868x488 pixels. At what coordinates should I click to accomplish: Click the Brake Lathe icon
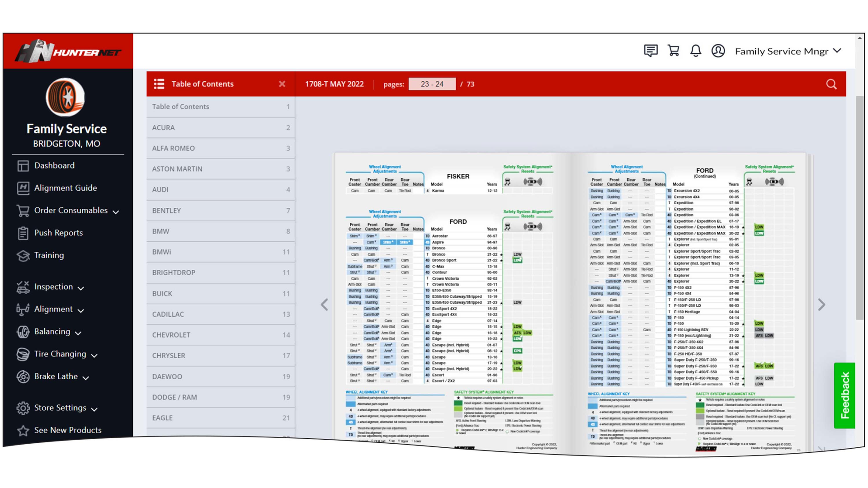23,376
